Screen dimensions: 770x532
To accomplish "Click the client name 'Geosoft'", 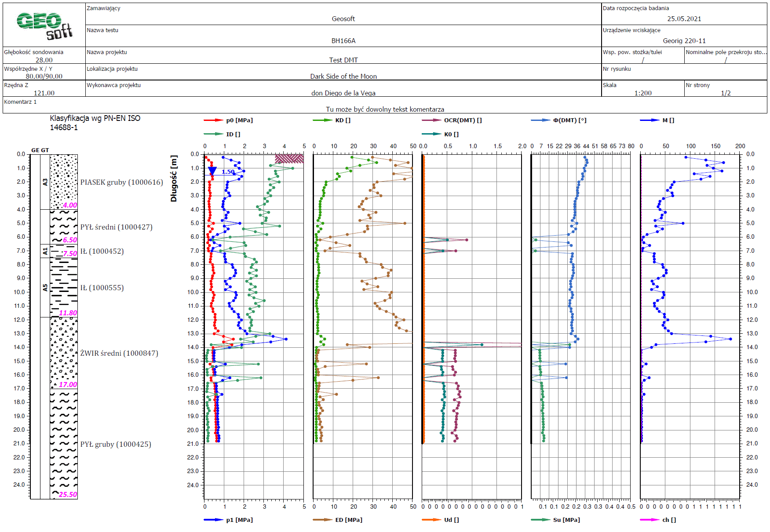I will point(343,19).
